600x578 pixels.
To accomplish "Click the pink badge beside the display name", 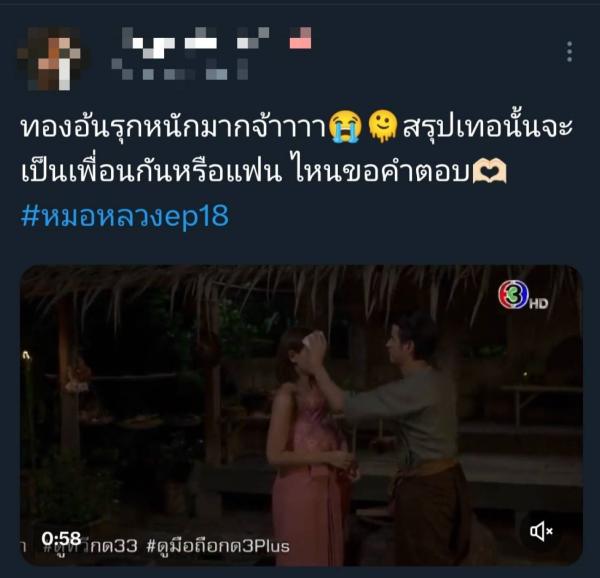I will coord(300,38).
